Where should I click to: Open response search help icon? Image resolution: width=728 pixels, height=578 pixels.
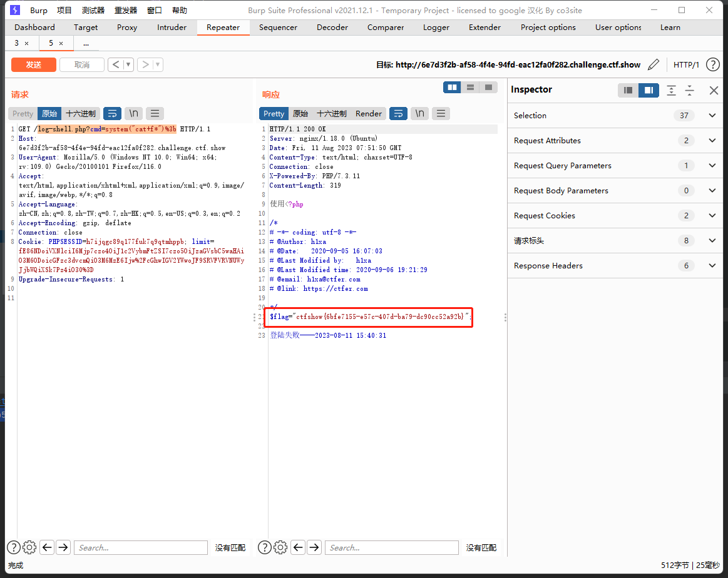click(265, 548)
